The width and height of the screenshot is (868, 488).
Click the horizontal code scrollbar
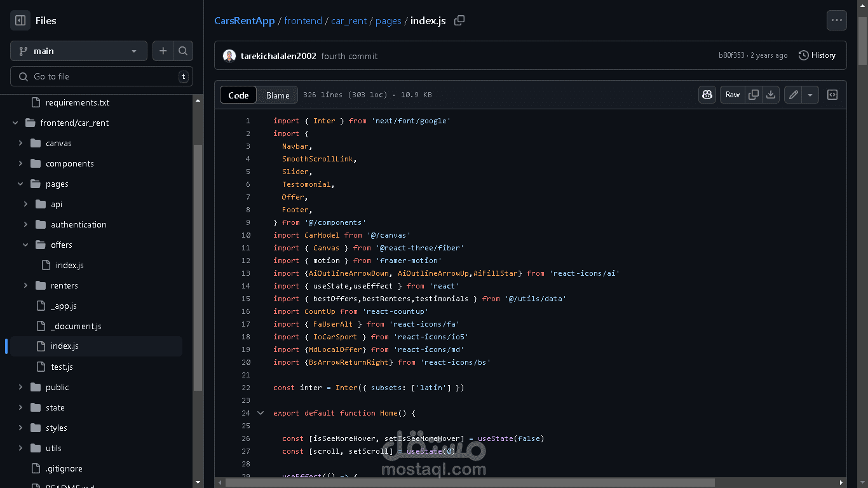[x=470, y=482]
